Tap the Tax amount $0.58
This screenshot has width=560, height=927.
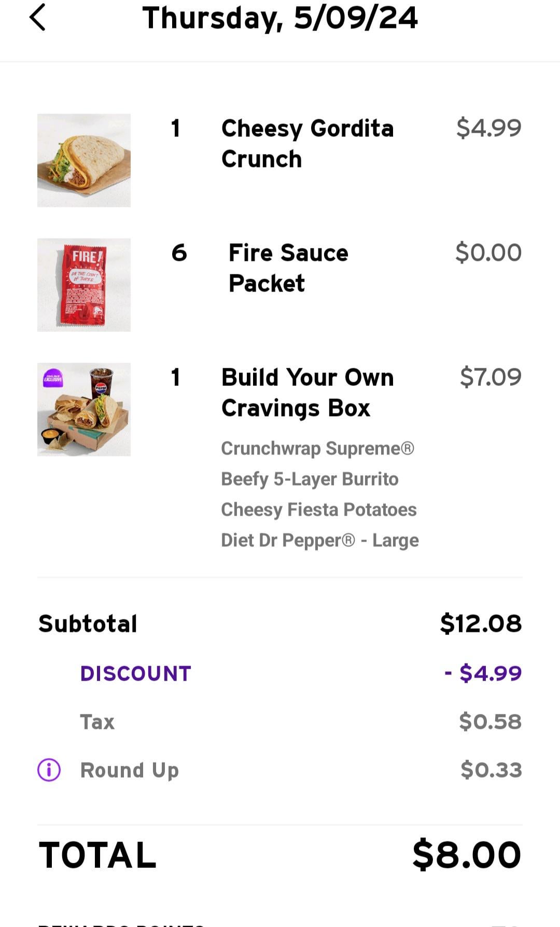[490, 722]
